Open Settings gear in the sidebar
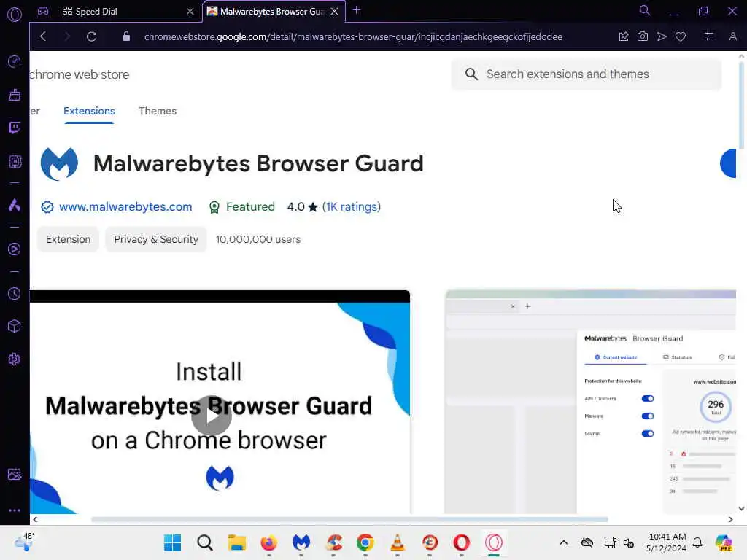This screenshot has width=747, height=560. (x=15, y=359)
